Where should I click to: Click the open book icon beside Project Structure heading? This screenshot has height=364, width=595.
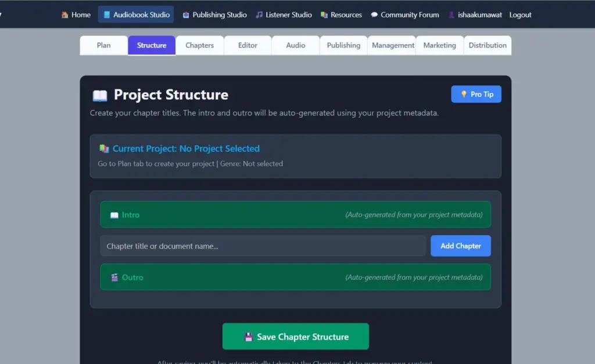tap(100, 94)
